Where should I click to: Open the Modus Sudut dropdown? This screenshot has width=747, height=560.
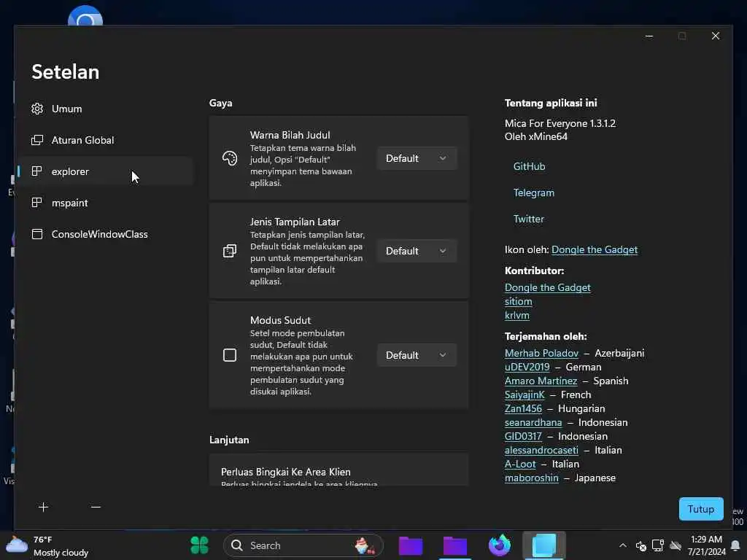click(x=417, y=355)
